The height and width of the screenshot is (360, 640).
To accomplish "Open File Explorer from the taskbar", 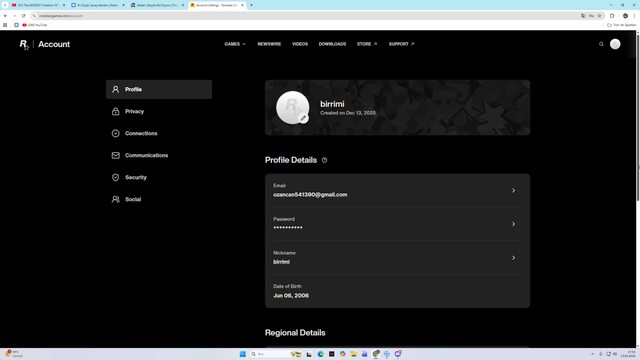I will tap(353, 354).
